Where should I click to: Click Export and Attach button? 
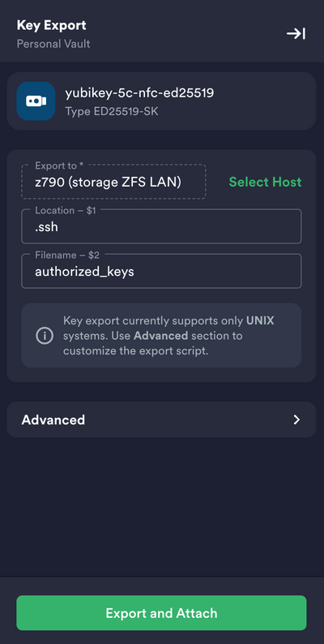161,613
